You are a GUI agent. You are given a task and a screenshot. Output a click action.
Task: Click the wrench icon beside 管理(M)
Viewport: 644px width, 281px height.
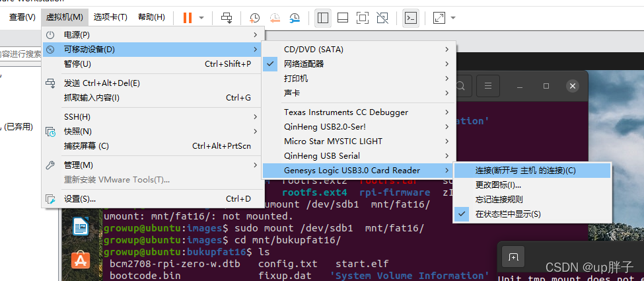pyautogui.click(x=50, y=165)
